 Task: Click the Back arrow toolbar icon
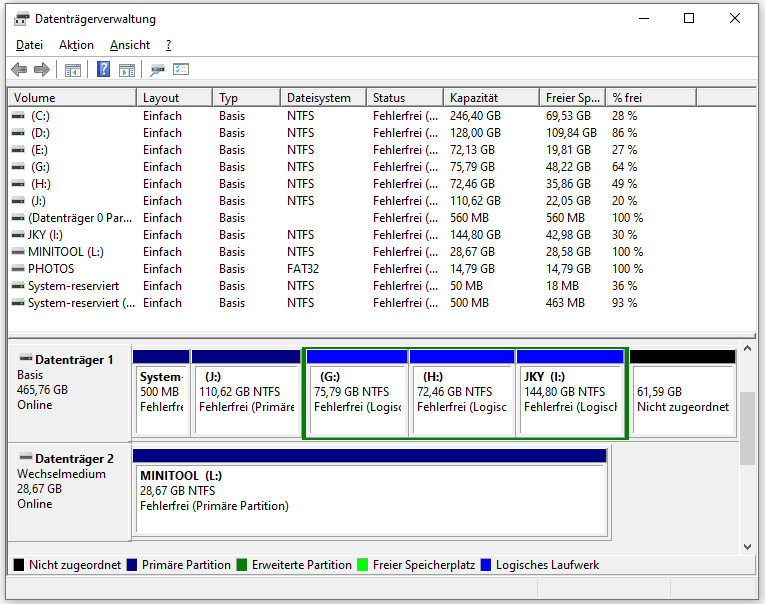(x=19, y=70)
